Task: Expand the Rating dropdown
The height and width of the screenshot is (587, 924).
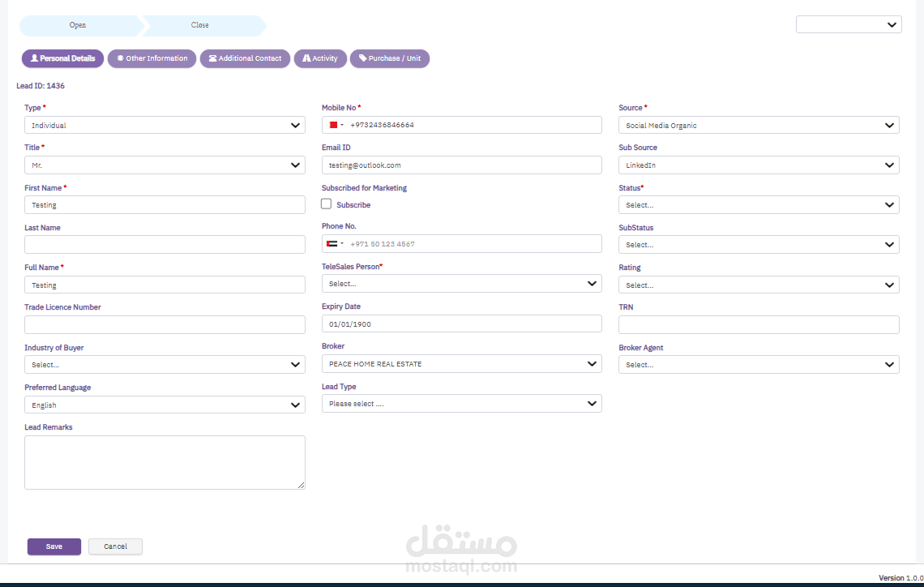Action: (x=759, y=285)
